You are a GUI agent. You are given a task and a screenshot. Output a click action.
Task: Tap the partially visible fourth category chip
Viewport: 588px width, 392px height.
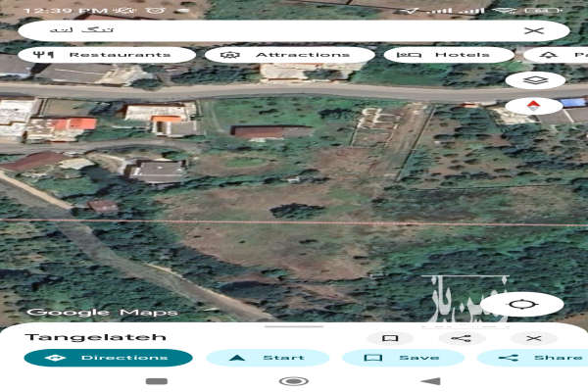pos(556,55)
